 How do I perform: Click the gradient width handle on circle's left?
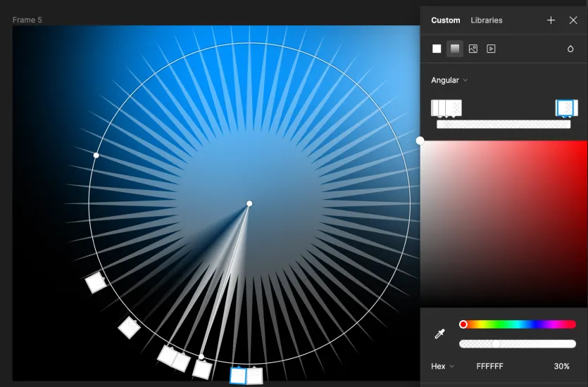96,155
